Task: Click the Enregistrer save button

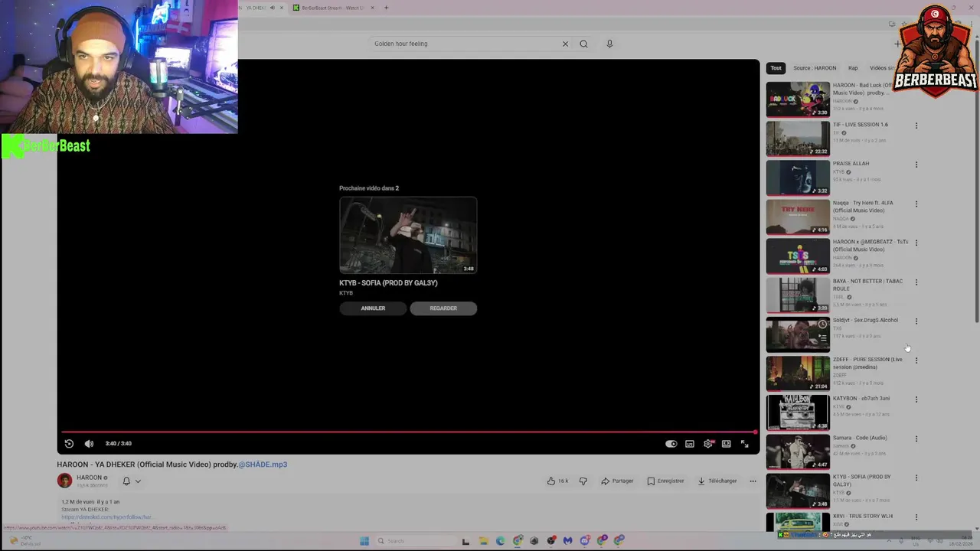Action: coord(665,481)
